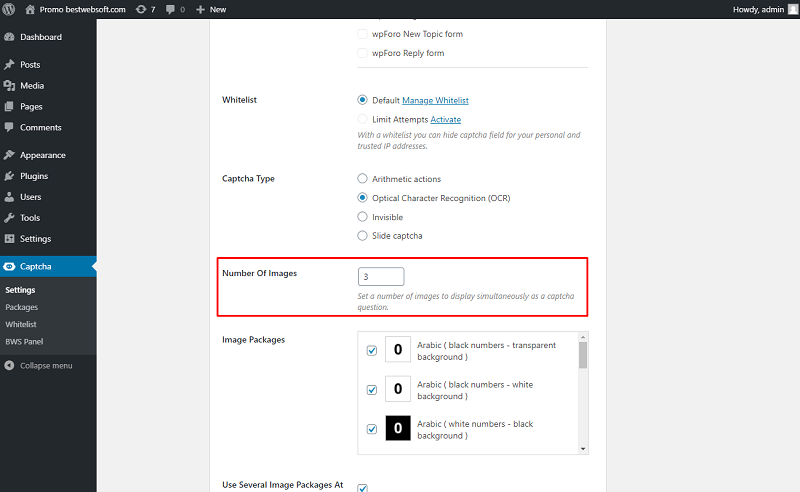Open Captcha Settings submenu item
Viewport: 800px width, 492px height.
pos(20,290)
